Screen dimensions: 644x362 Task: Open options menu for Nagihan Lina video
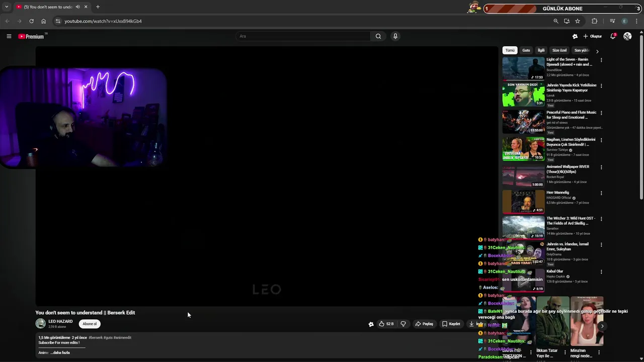601,140
